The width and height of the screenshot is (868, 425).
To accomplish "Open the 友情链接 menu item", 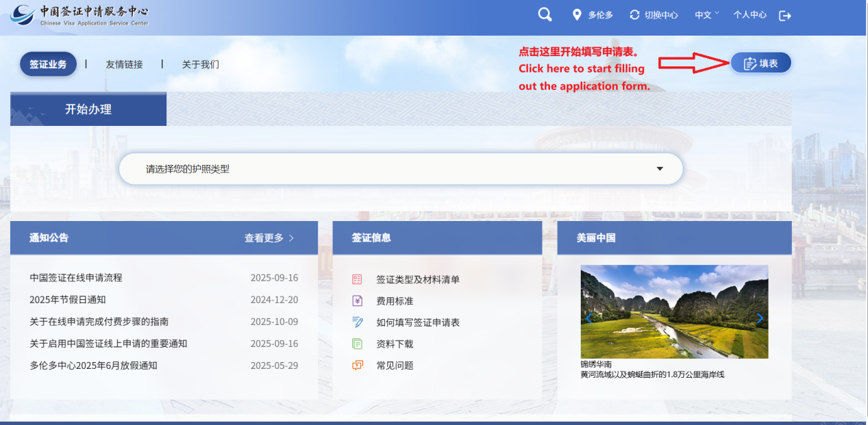I will click(x=124, y=64).
